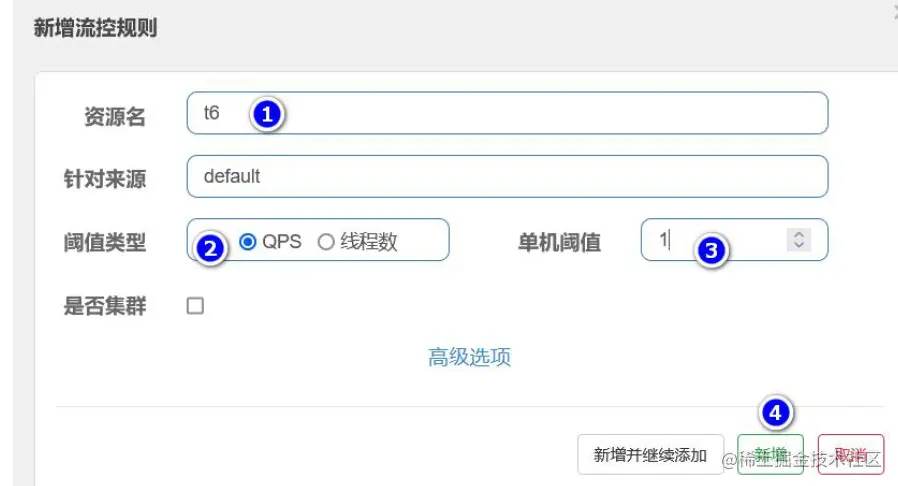Screen dimensions: 898x486
Task: Click the red 取消 button
Action: pos(850,455)
